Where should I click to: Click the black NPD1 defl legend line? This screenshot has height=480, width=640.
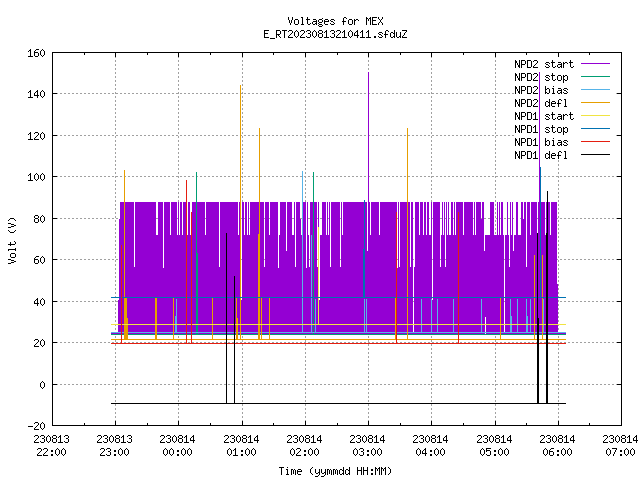(x=595, y=155)
